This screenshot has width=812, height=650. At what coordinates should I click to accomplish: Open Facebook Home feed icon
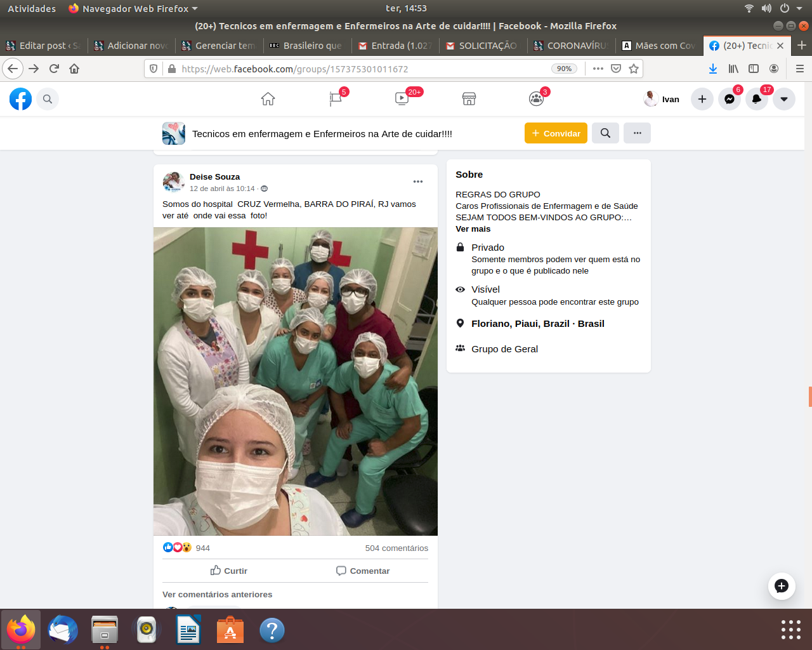268,99
